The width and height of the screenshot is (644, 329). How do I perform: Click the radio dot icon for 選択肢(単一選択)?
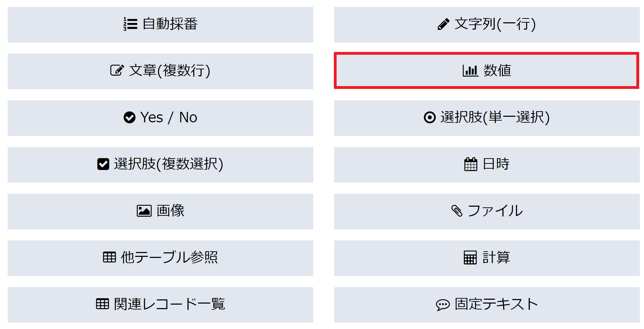point(430,117)
